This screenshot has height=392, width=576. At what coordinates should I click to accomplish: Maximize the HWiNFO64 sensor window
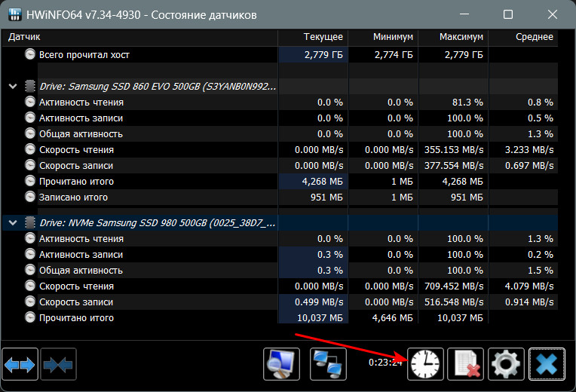click(x=508, y=14)
